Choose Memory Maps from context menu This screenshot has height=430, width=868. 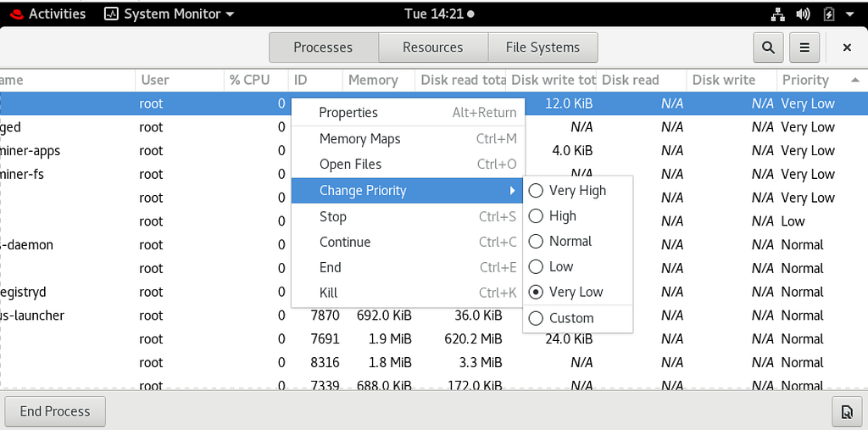[x=408, y=139]
